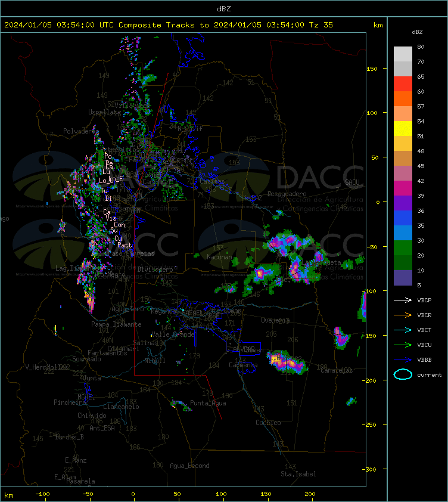Click the Patt station label
Image resolution: width=448 pixels, height=502 pixels.
click(125, 245)
